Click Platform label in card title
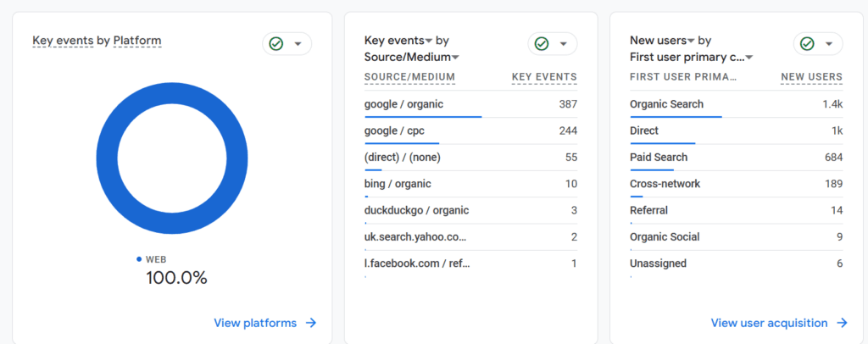This screenshot has width=868, height=344. tap(137, 41)
